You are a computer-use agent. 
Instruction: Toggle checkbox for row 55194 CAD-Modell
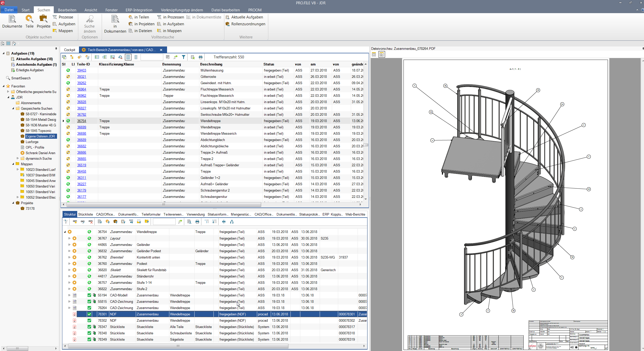pos(89,295)
